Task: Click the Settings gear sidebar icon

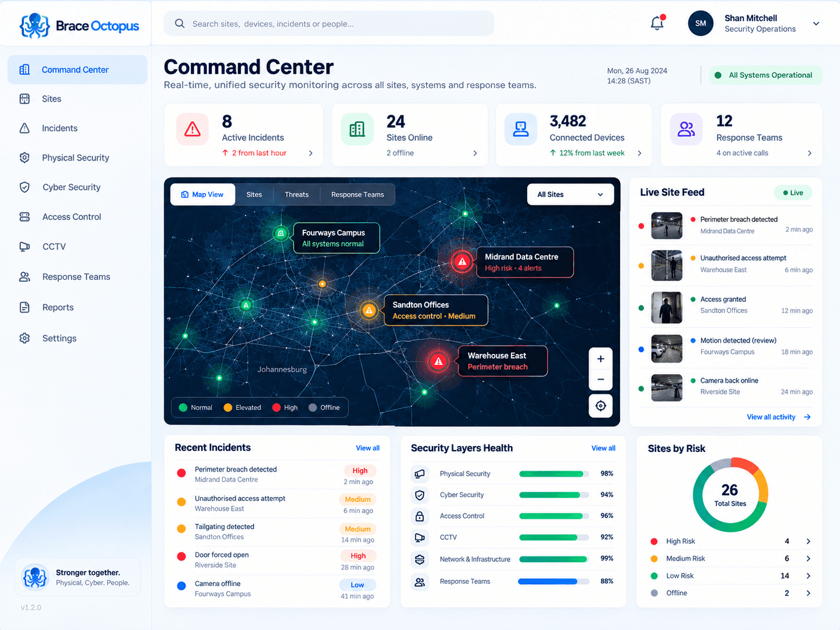Action: [24, 338]
